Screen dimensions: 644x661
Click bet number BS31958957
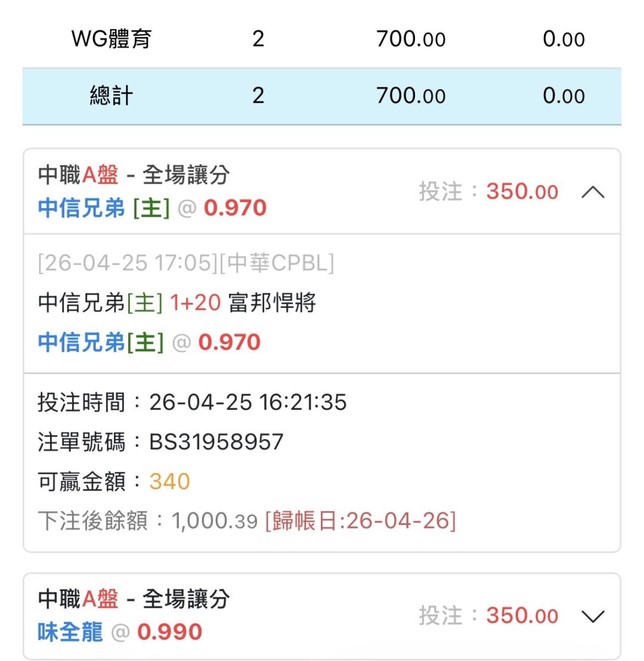216,442
